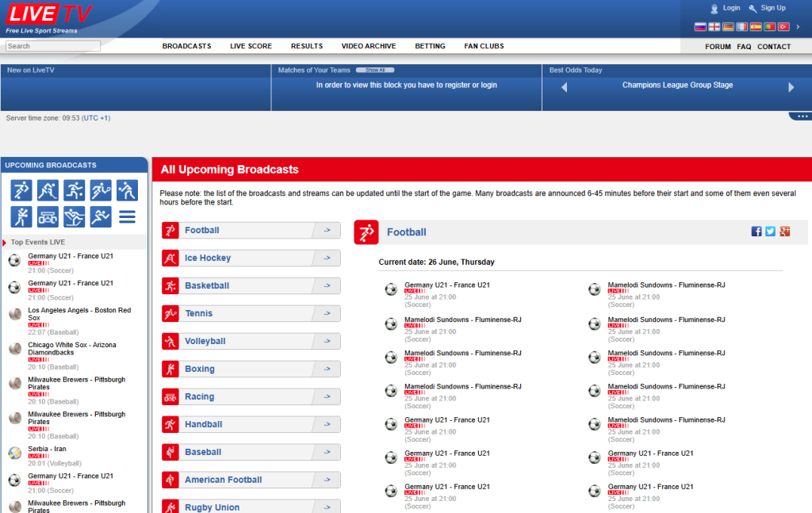
Task: Click the American Football red category icon
Action: (170, 480)
